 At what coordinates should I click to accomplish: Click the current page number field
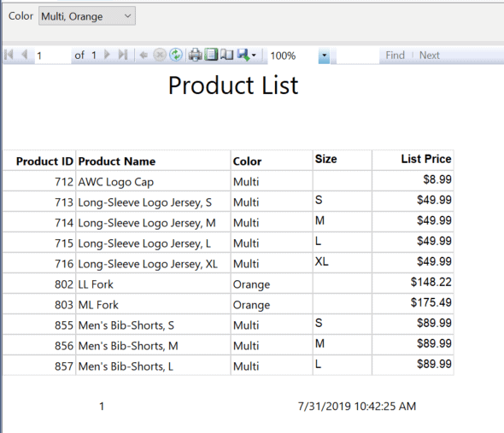pos(53,56)
